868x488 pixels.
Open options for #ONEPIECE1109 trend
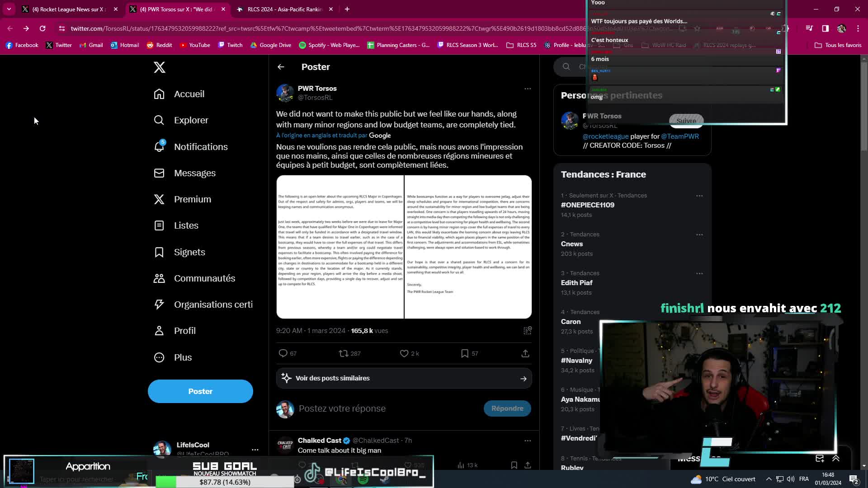pyautogui.click(x=699, y=196)
